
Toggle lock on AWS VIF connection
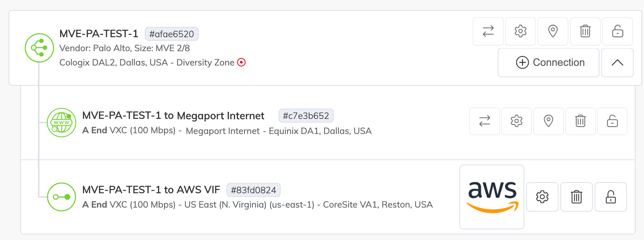coord(611,197)
